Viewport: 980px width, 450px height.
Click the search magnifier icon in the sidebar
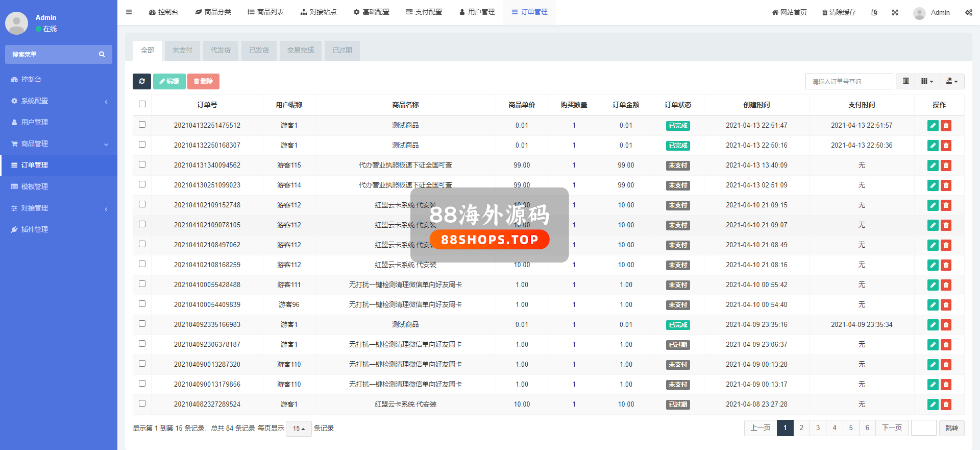102,55
